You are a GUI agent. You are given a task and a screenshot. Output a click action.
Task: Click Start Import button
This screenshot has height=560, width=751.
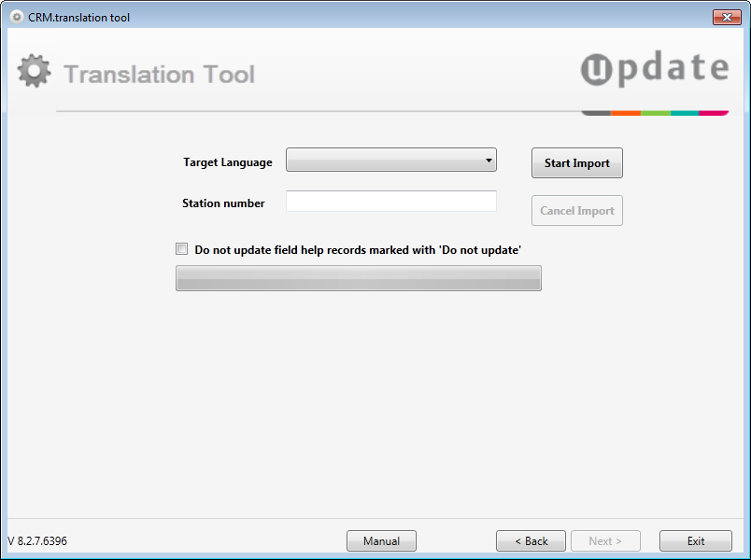click(x=576, y=163)
